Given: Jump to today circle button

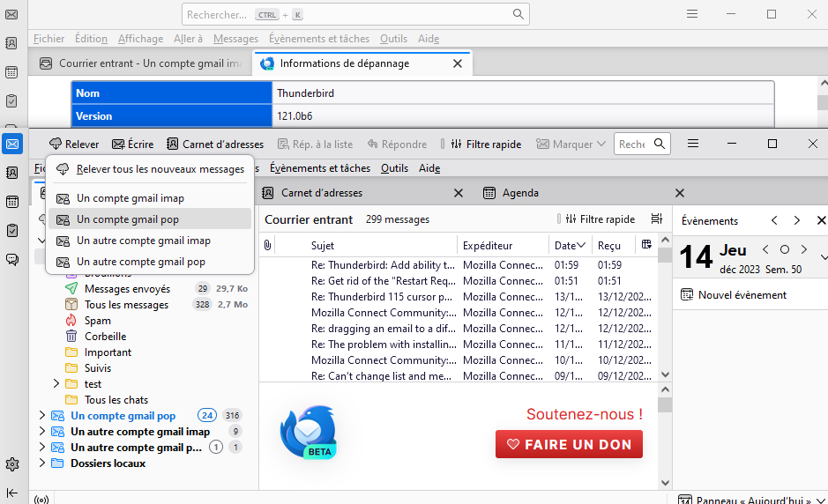Looking at the screenshot, I should 785,249.
